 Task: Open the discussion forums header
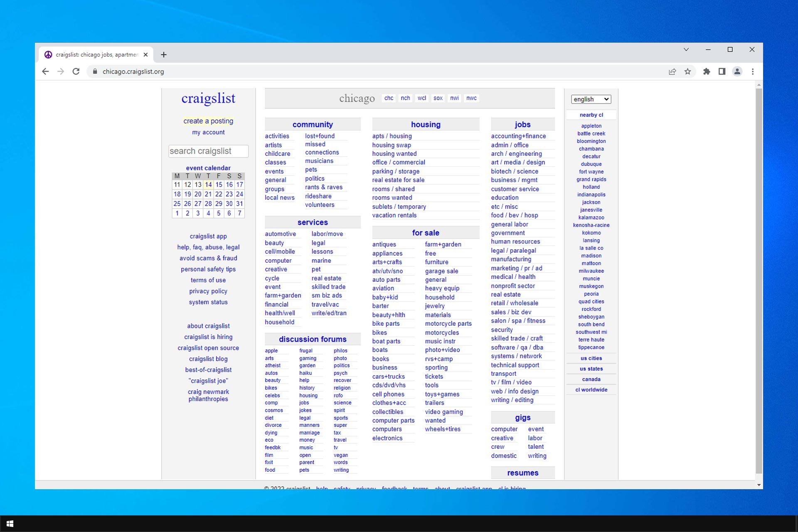click(313, 339)
